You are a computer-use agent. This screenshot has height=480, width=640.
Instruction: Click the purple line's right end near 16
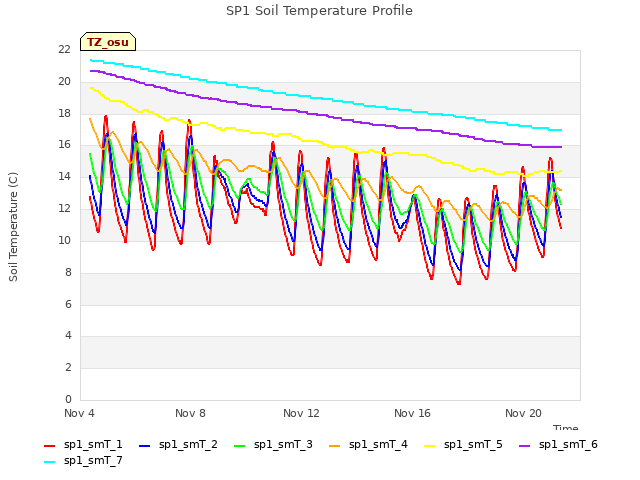(561, 147)
